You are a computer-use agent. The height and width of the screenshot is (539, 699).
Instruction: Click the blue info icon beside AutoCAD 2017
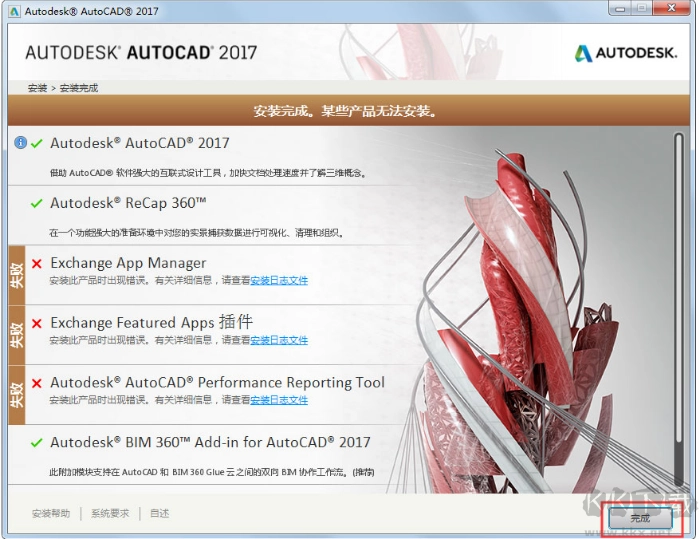coord(20,144)
